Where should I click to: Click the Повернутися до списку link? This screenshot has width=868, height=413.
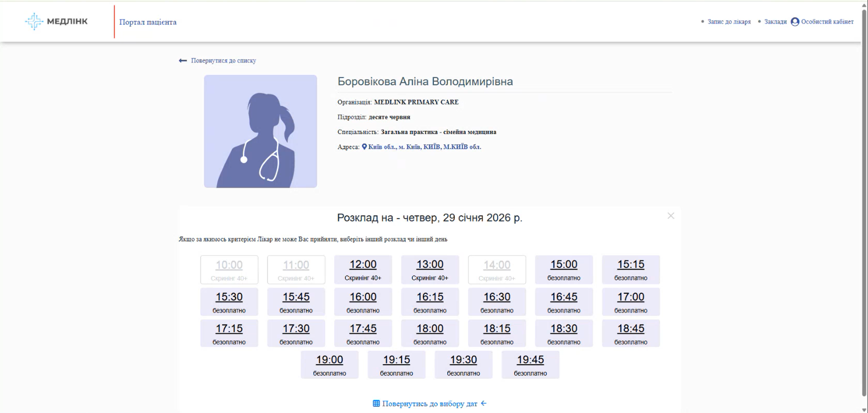[x=223, y=60]
